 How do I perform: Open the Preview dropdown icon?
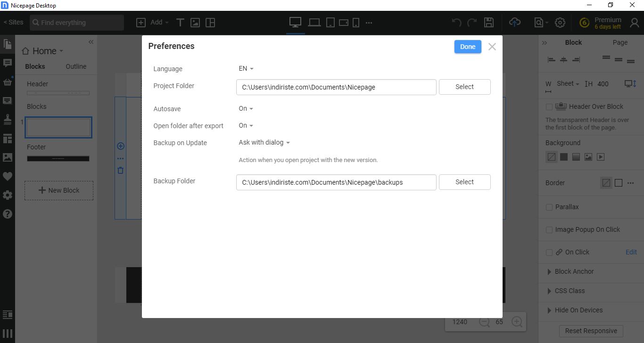point(541,22)
